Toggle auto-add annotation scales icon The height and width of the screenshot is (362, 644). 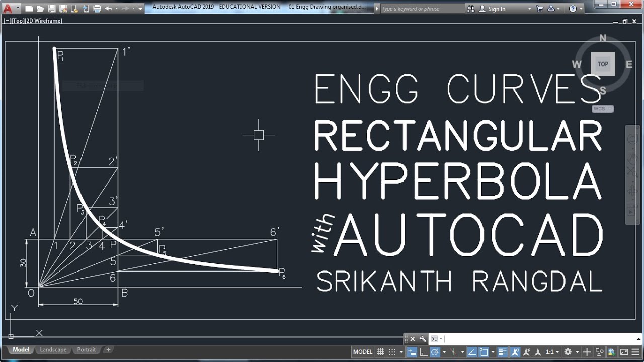527,352
